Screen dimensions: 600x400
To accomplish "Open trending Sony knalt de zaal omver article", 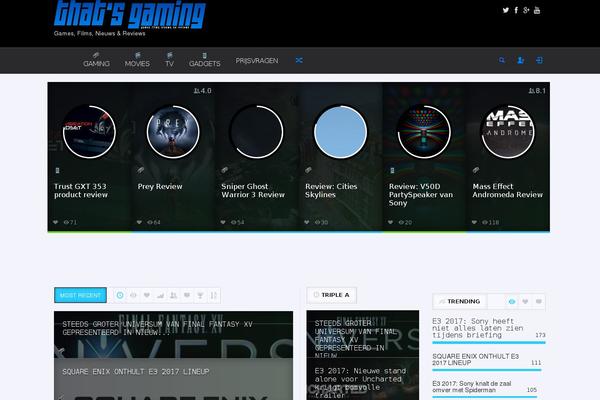I will point(472,387).
